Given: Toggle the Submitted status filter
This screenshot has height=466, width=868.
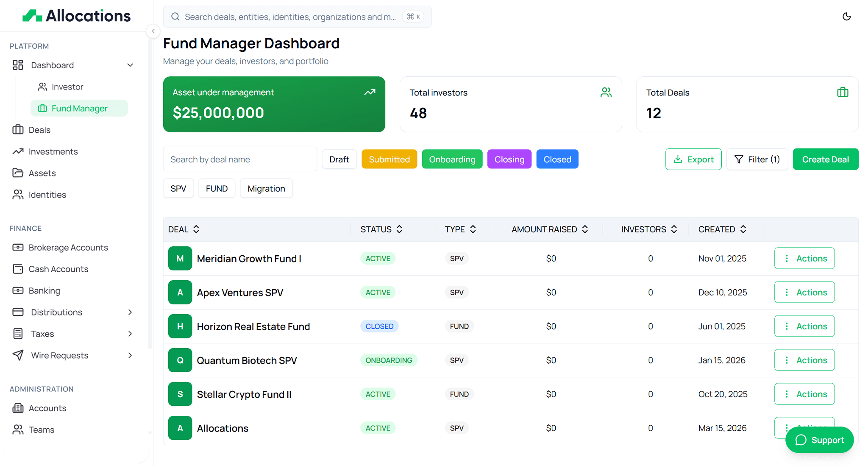Looking at the screenshot, I should [389, 159].
